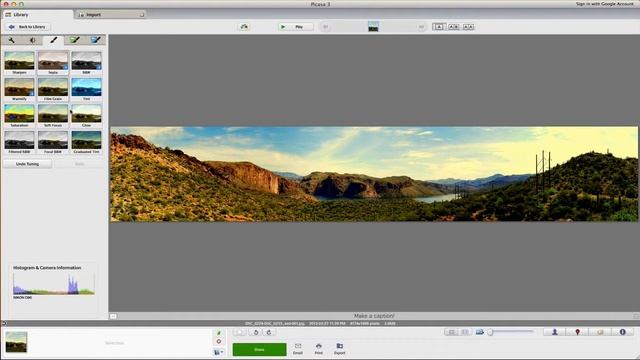Click the upload sync icon in top toolbar

244,27
